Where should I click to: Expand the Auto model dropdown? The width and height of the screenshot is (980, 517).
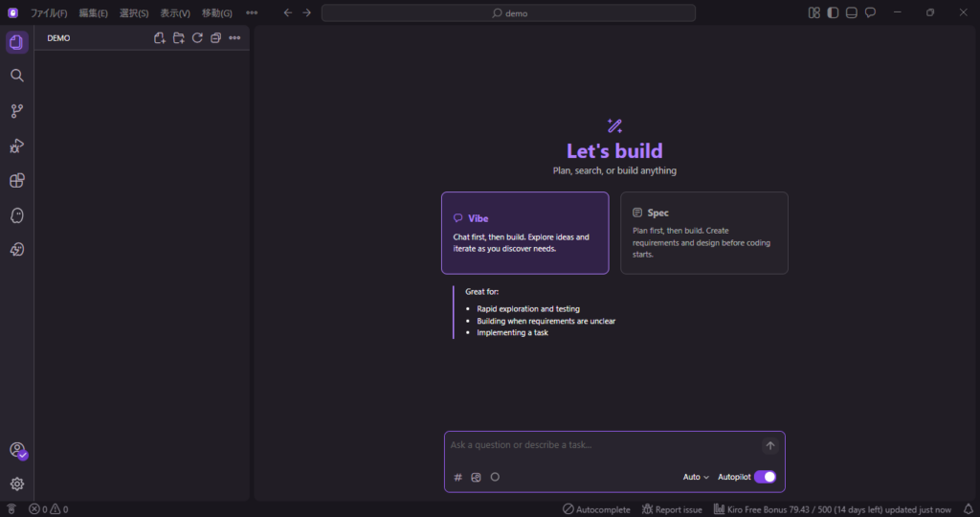pyautogui.click(x=696, y=477)
